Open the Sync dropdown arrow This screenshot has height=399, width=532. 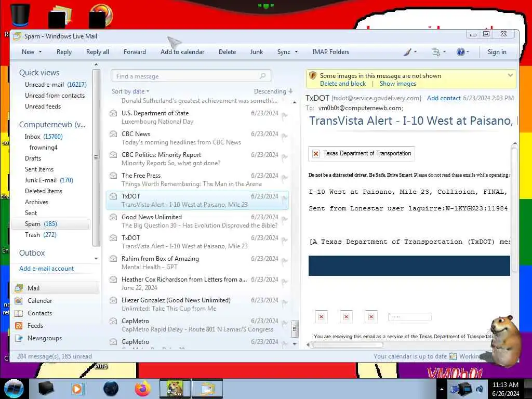(x=296, y=52)
